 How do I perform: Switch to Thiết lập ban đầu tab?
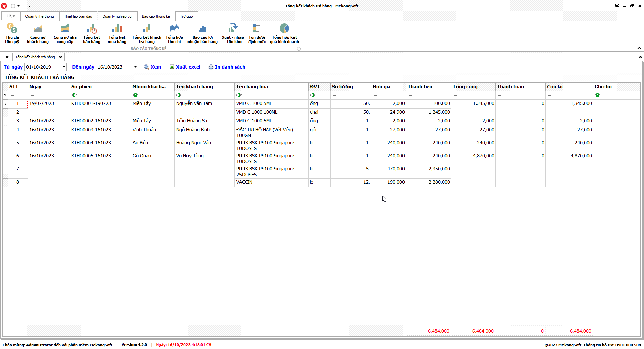point(78,16)
